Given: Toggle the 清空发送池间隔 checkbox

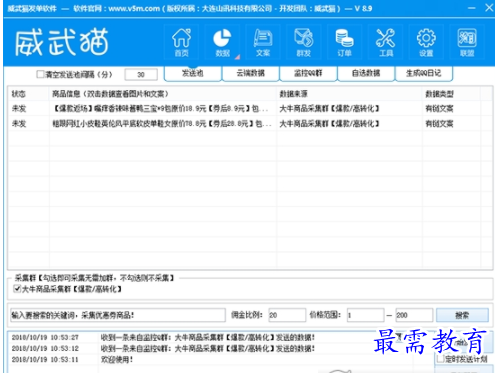Looking at the screenshot, I should coord(40,74).
